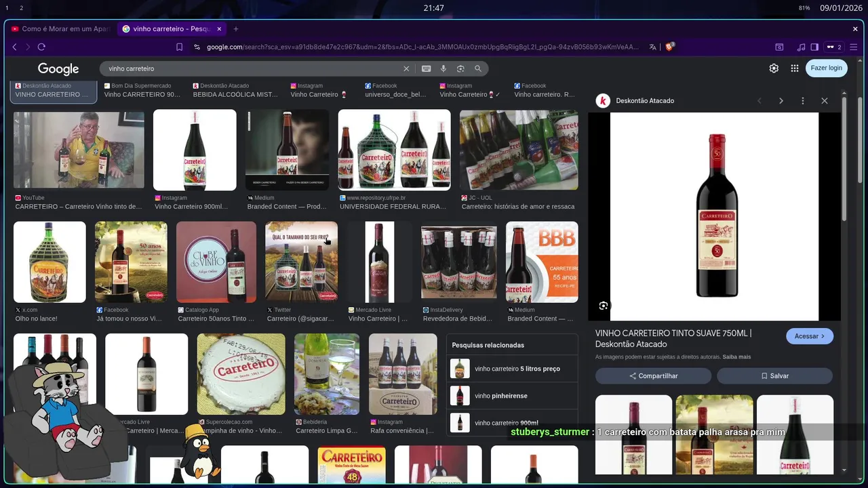The image size is (868, 488).
Task: Click the translate page icon in address bar
Action: [652, 47]
